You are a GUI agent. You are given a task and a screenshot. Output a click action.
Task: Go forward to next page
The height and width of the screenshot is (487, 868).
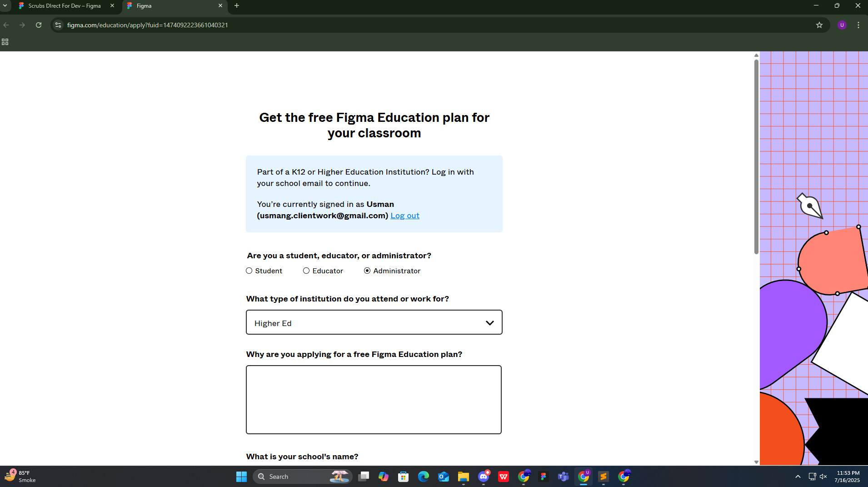point(22,25)
